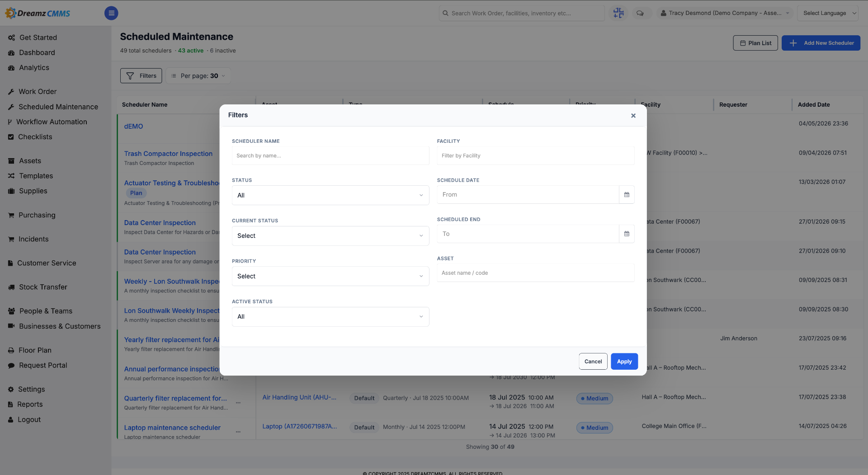Click the Schedule Date From field

(x=528, y=195)
